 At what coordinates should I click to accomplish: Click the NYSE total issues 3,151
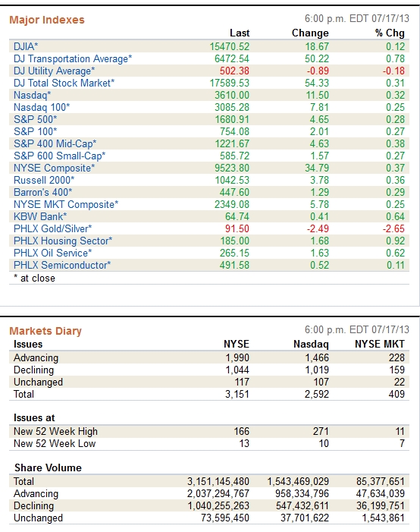click(237, 394)
